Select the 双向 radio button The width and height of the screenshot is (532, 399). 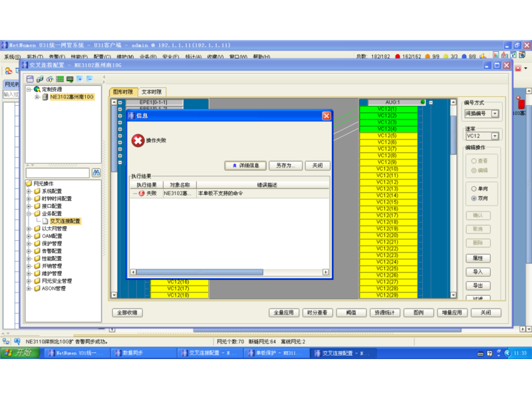[473, 198]
